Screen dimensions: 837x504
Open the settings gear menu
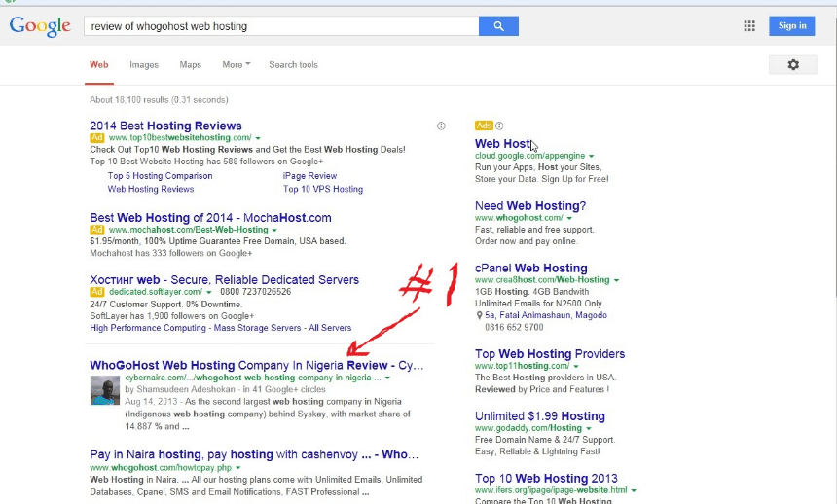click(792, 64)
